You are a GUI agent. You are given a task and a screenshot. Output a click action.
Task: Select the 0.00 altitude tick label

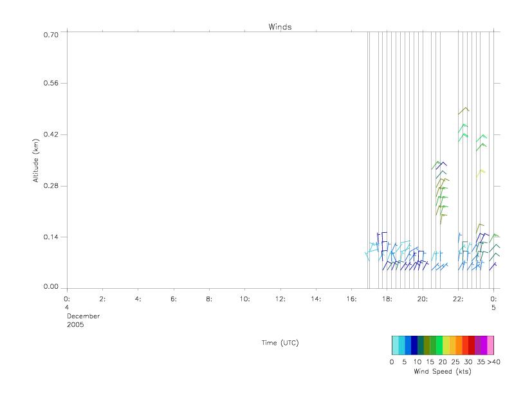(x=51, y=286)
